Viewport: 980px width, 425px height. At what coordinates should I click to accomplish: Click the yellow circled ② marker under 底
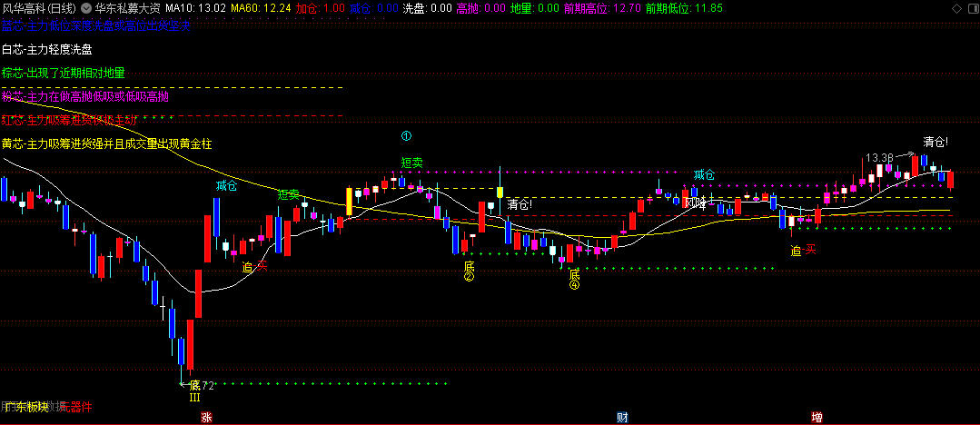click(x=470, y=277)
